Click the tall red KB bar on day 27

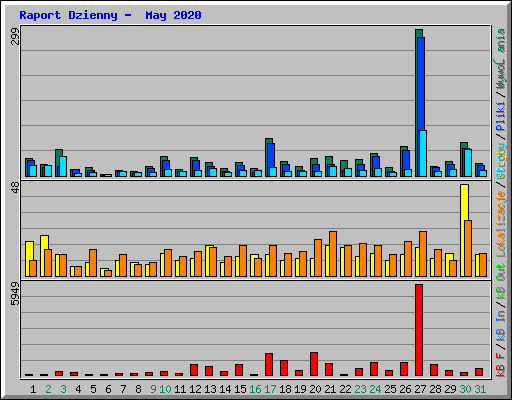point(419,330)
